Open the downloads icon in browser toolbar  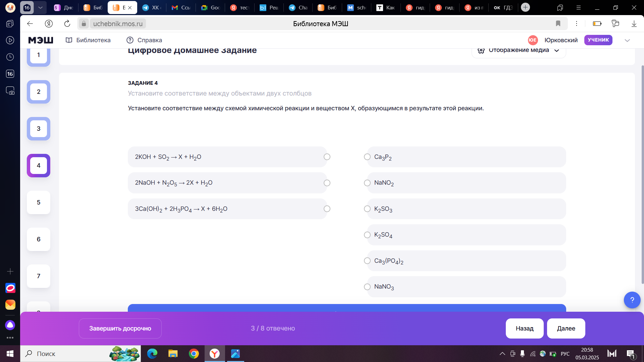634,23
